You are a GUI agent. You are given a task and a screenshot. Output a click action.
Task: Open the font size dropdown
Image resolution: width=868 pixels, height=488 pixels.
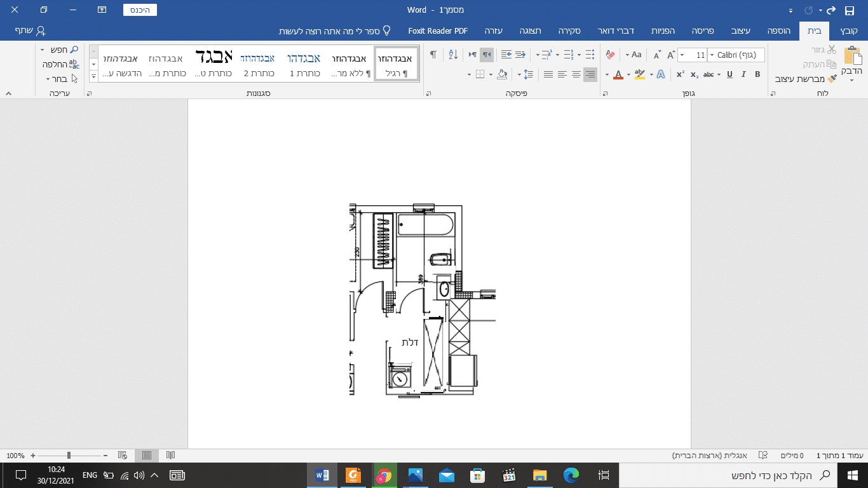tap(681, 55)
